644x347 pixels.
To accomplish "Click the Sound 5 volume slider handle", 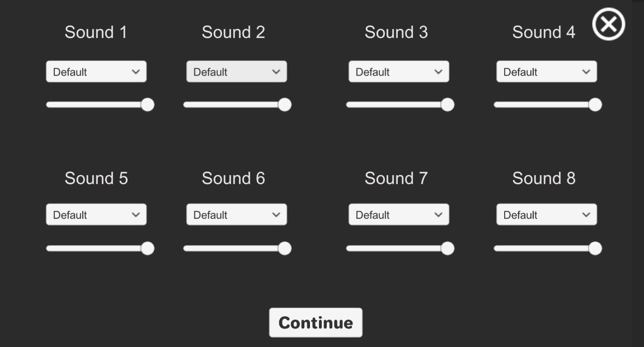I will pos(147,248).
